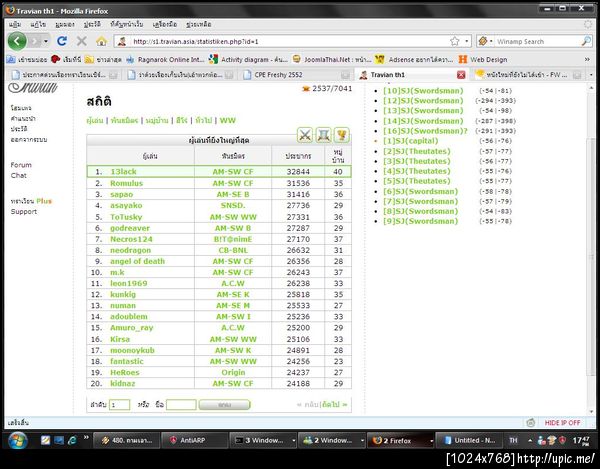Open the last Firefox menu bar item
600x469 pixels.
pos(198,24)
